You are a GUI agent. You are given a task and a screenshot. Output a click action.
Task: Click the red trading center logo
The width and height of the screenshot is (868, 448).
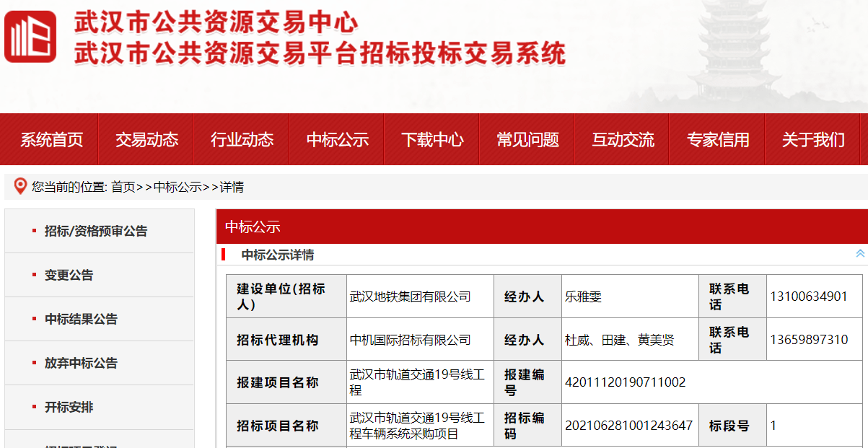click(x=30, y=37)
